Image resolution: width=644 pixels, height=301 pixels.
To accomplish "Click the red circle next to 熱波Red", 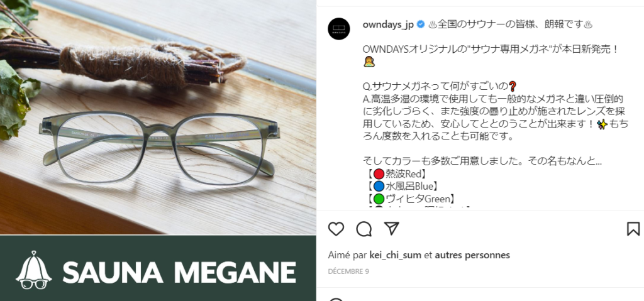I will (379, 174).
